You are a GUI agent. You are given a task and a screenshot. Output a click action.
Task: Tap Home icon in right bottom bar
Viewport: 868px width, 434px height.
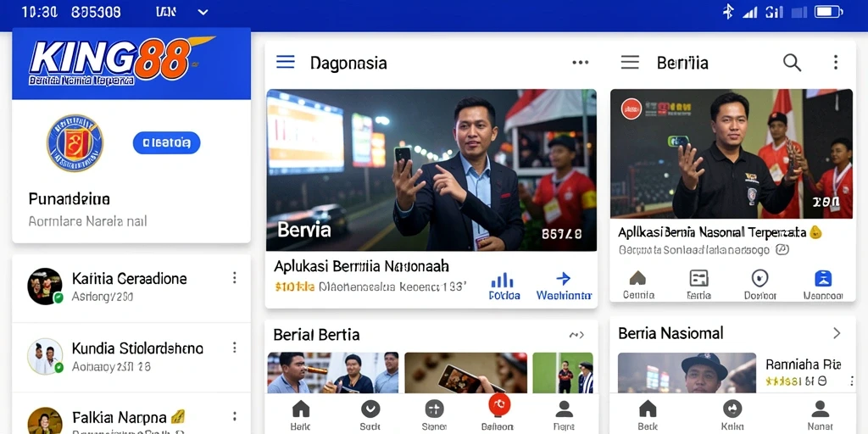pos(647,409)
